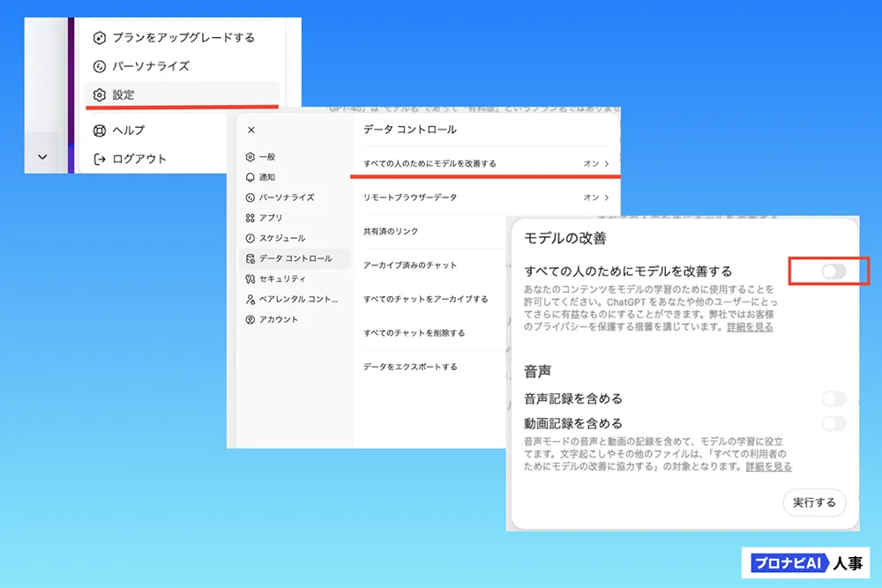882x588 pixels.
Task: Select アカウント in the settings sidebar
Action: click(x=278, y=319)
